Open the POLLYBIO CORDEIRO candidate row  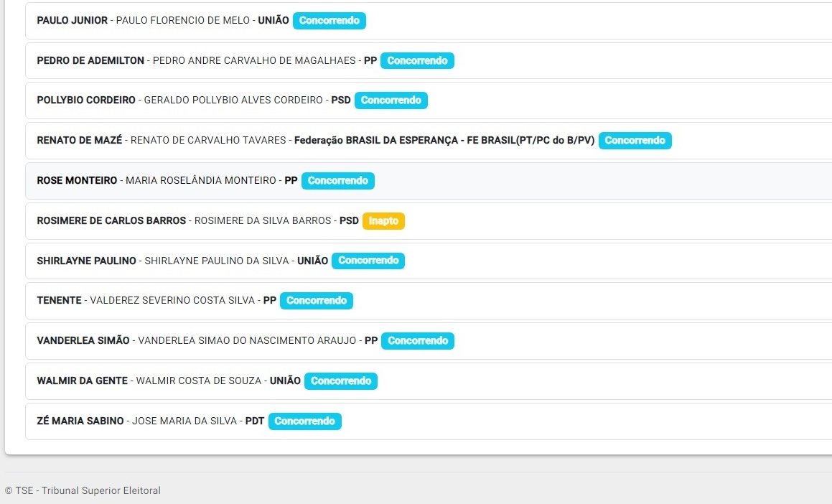[x=429, y=101]
